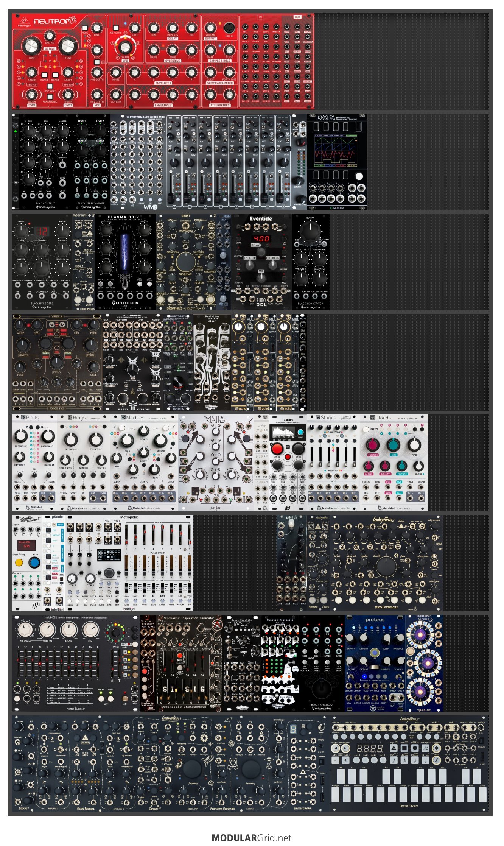Click the Neutron PORTA TIME knob
This screenshot has height=846, width=504.
point(229,72)
